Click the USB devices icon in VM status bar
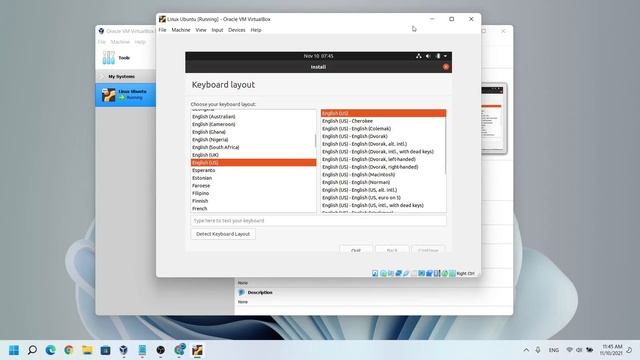Screen dimensions: 640x360 point(406,273)
